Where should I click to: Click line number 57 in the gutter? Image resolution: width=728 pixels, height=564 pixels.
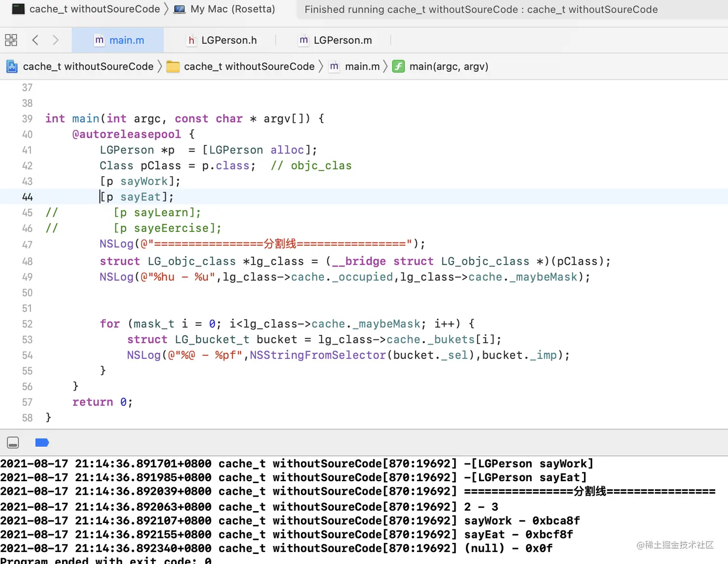click(x=27, y=402)
